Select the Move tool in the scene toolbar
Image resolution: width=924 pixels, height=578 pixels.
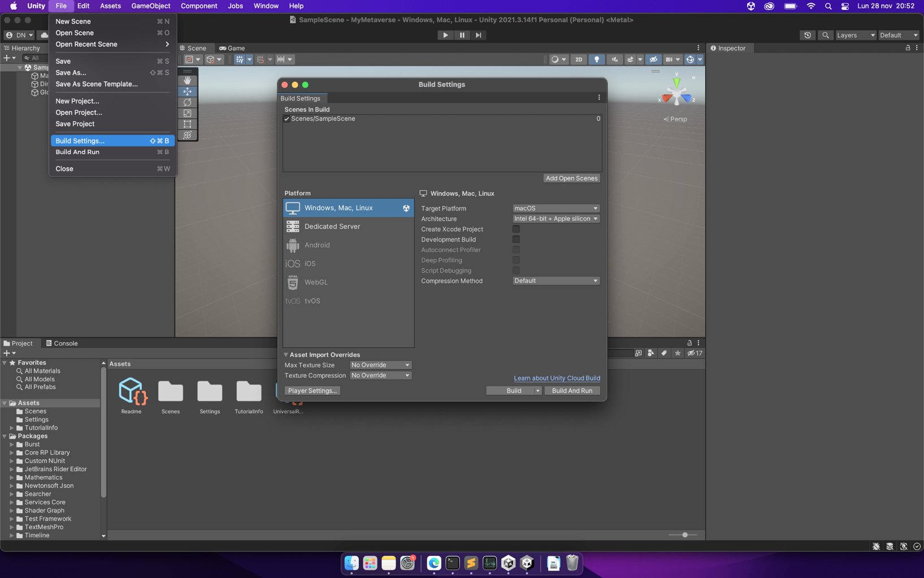(188, 91)
